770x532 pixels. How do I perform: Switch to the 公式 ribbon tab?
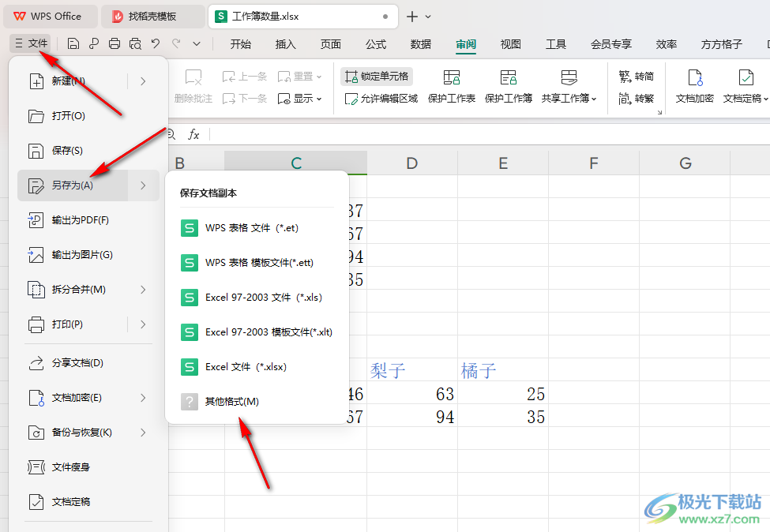376,44
